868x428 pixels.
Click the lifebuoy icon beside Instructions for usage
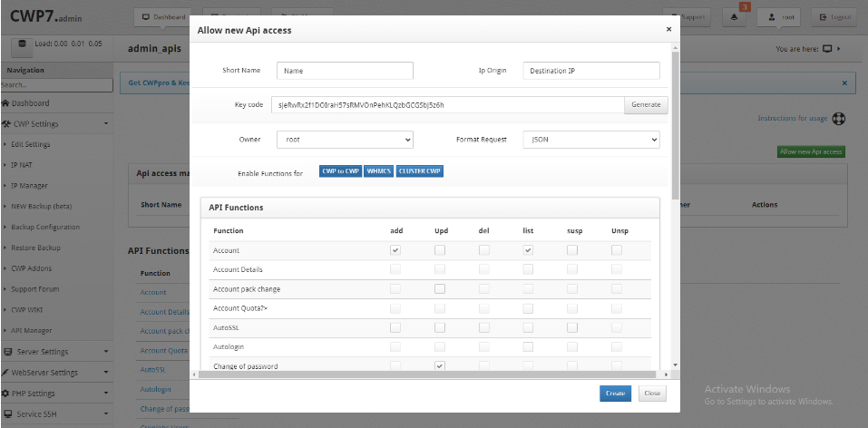click(x=839, y=119)
